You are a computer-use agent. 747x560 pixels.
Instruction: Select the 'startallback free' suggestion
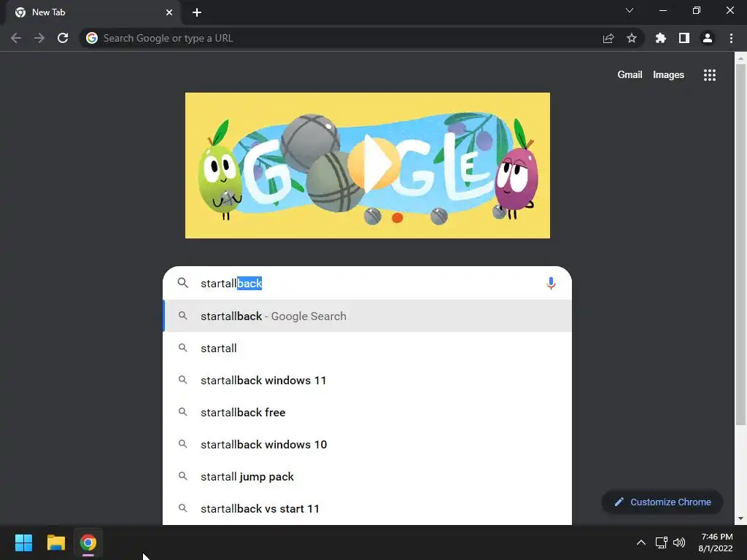coord(368,413)
